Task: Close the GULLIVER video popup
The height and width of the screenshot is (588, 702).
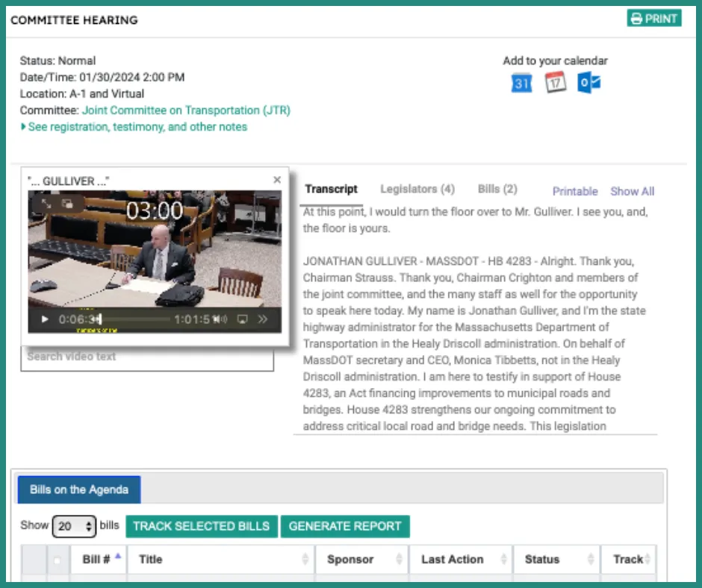Action: (277, 179)
